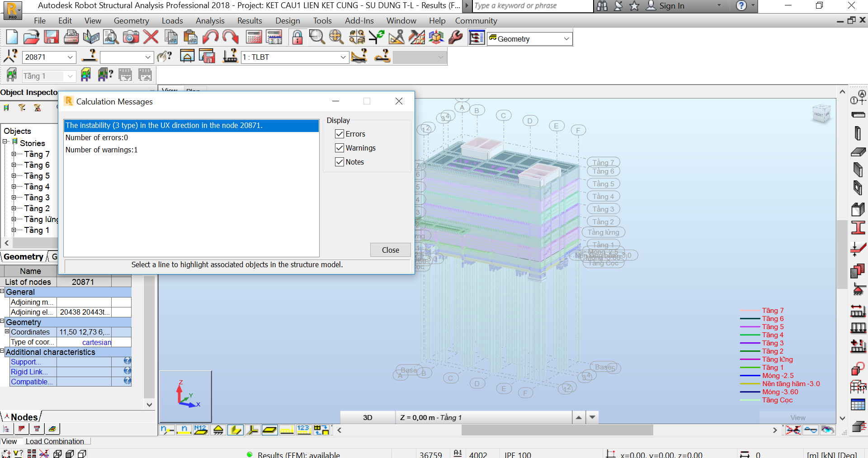
Task: Open Bar Sections with the red I-beam icon
Action: pyautogui.click(x=858, y=227)
